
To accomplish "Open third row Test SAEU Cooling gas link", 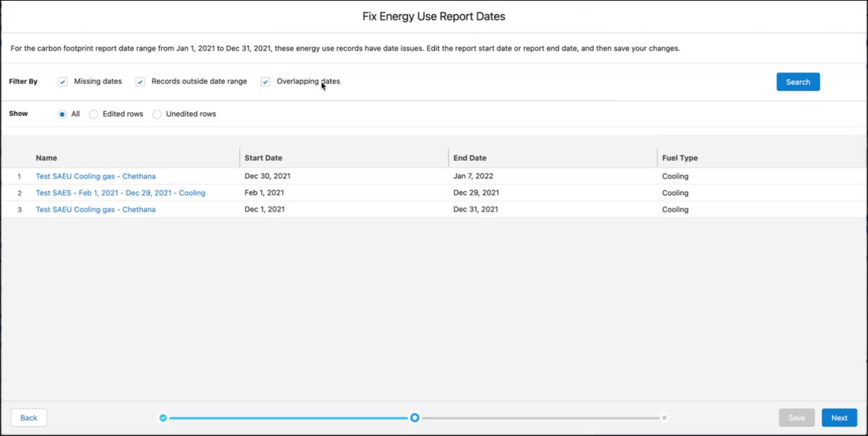I will point(95,210).
